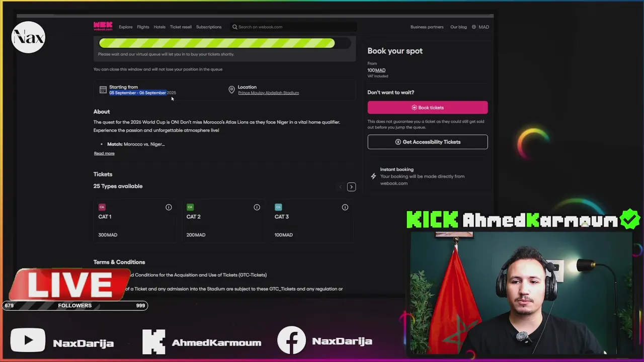Viewport: 644px width, 362px height.
Task: Click the teal CAT 3 color badge
Action: (278, 207)
